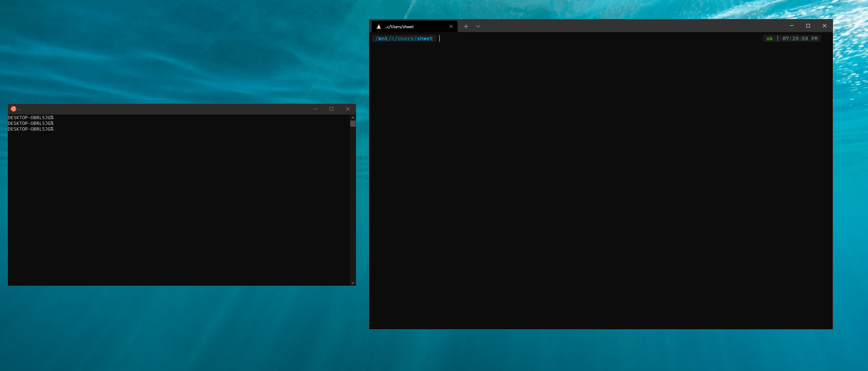Select the ..c/Users/shwet tab
The image size is (868, 371).
pyautogui.click(x=410, y=27)
